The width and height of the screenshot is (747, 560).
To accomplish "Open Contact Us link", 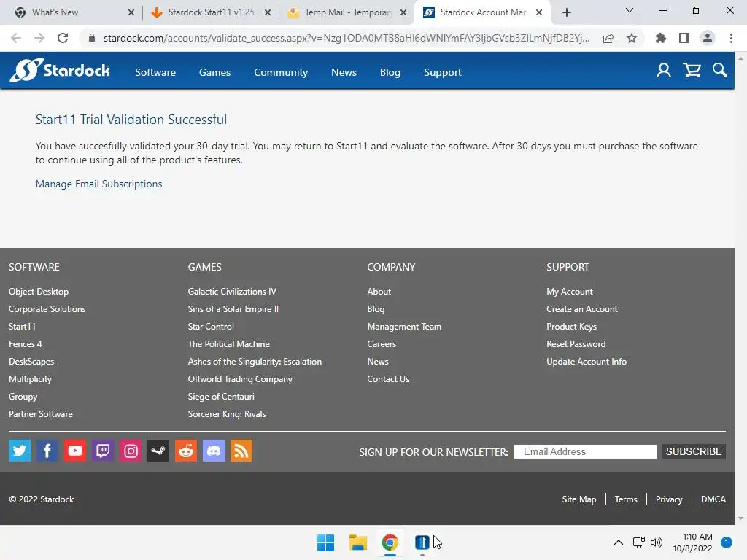I will 388,379.
